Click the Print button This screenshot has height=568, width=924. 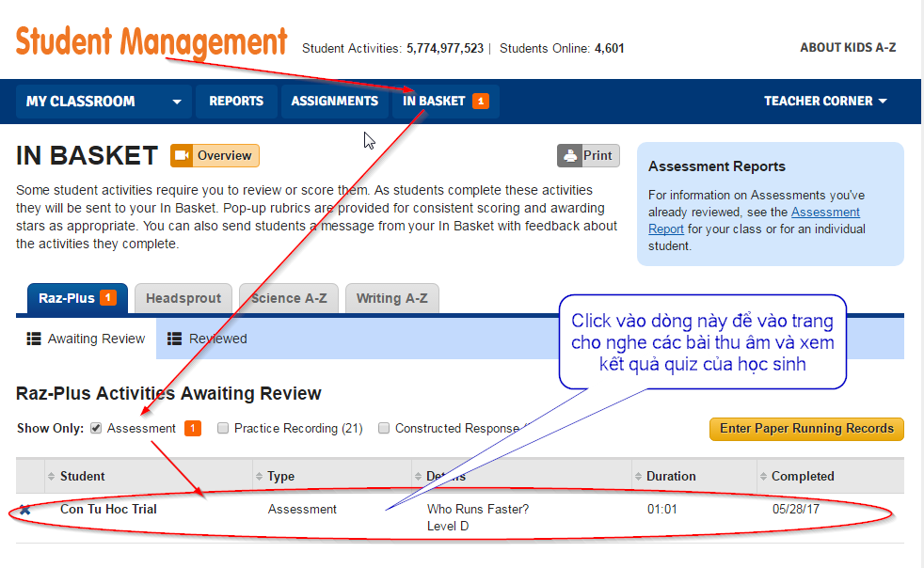tap(588, 156)
